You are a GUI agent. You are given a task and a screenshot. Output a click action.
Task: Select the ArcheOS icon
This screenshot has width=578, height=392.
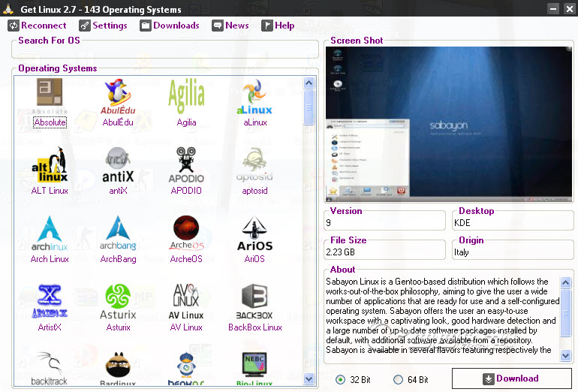[x=186, y=233]
